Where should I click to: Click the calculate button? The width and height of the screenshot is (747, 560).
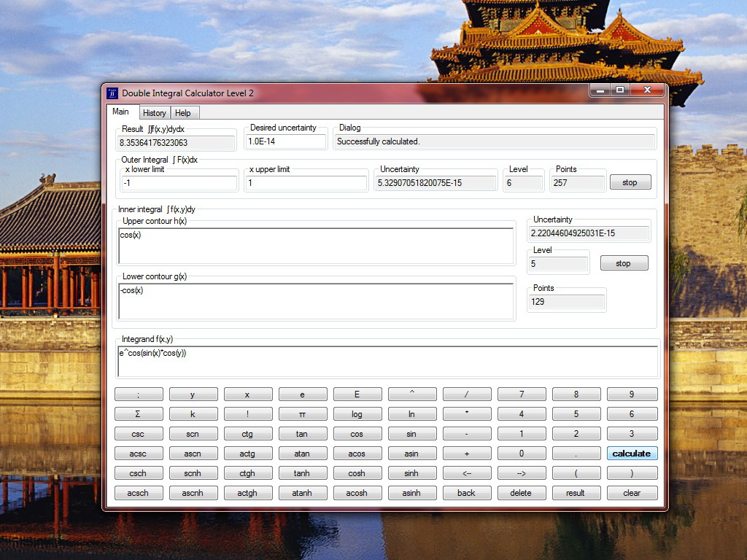(632, 454)
